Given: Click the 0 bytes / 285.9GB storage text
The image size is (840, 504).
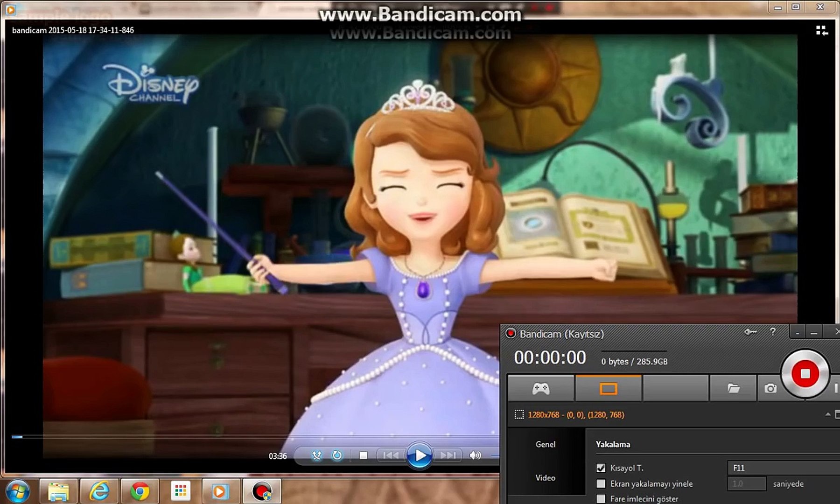Looking at the screenshot, I should [634, 362].
